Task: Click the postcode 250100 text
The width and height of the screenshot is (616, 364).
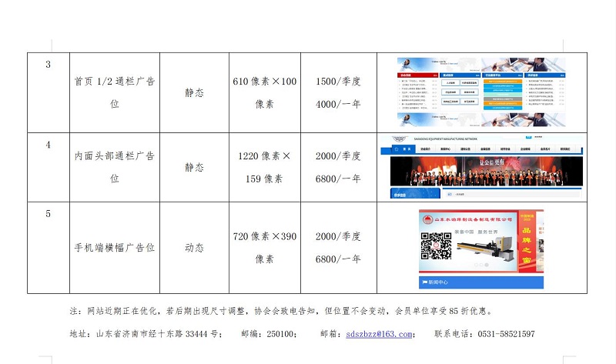Action: click(283, 334)
